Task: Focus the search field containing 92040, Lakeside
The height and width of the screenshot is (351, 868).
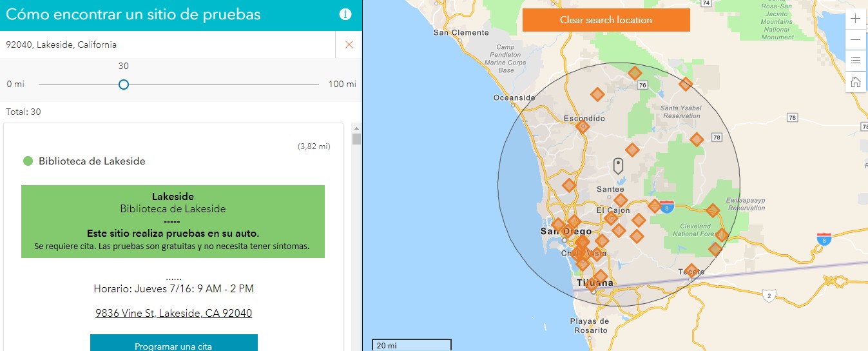Action: tap(168, 45)
